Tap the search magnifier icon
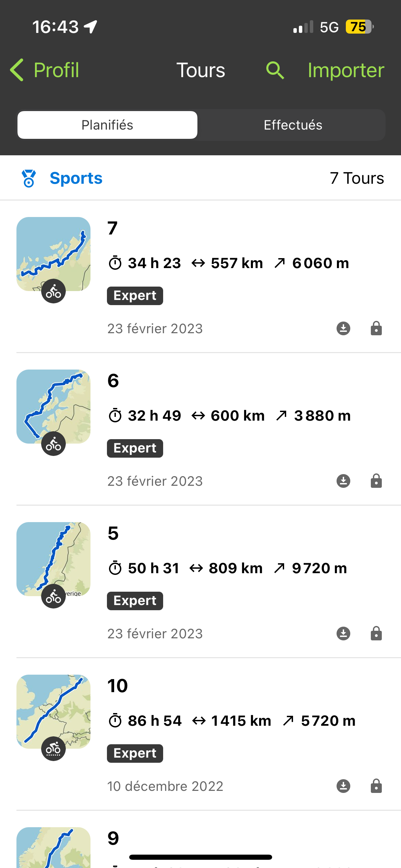 point(275,71)
